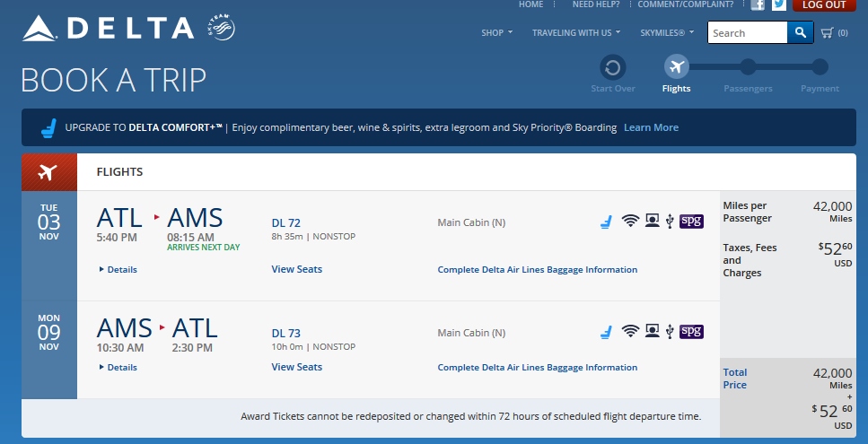Open baggage information for DL 72
Image resolution: width=868 pixels, height=444 pixels.
pos(538,270)
